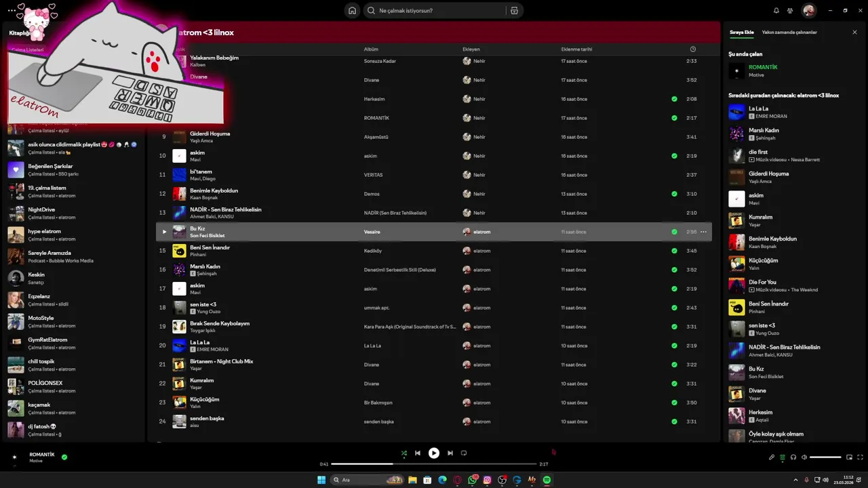Toggle shuffle in the player bar
Image resolution: width=868 pixels, height=488 pixels.
[x=404, y=453]
